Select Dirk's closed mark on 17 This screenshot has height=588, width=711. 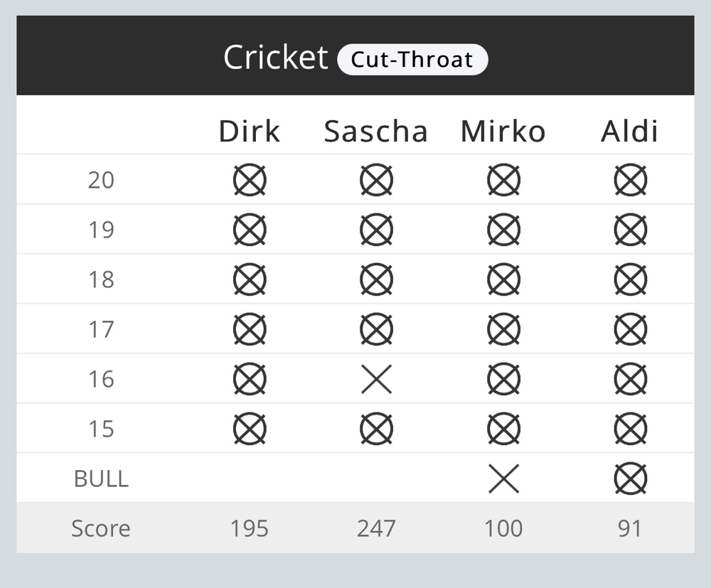point(250,329)
